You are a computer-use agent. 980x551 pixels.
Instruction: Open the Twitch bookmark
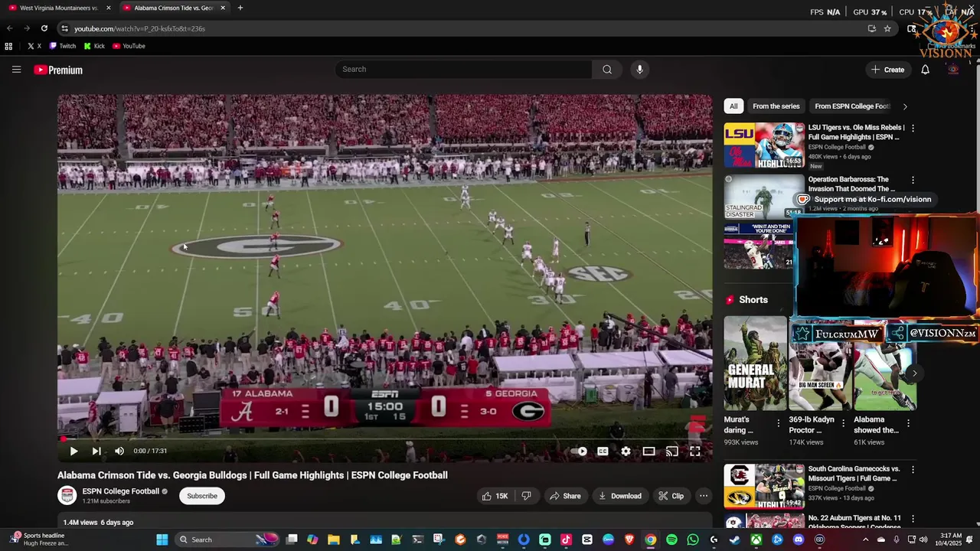[63, 46]
